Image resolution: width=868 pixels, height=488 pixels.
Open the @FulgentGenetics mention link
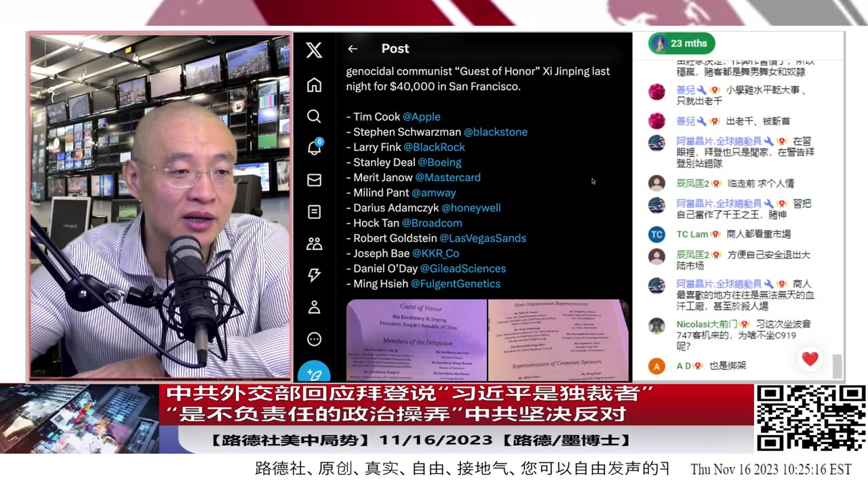click(x=456, y=284)
